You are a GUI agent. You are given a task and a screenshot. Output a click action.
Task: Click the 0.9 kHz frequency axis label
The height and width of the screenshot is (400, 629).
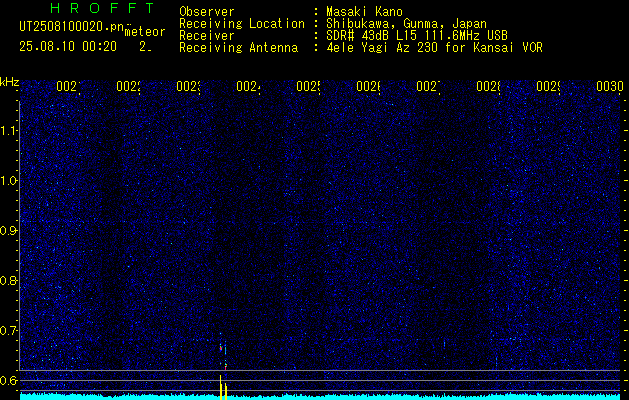[9, 231]
